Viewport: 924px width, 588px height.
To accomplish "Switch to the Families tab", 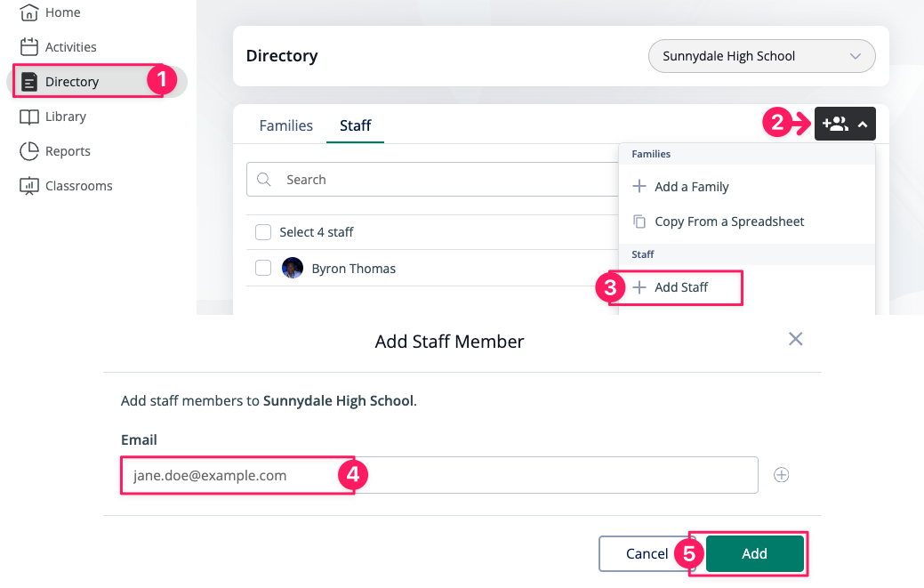I will click(285, 125).
